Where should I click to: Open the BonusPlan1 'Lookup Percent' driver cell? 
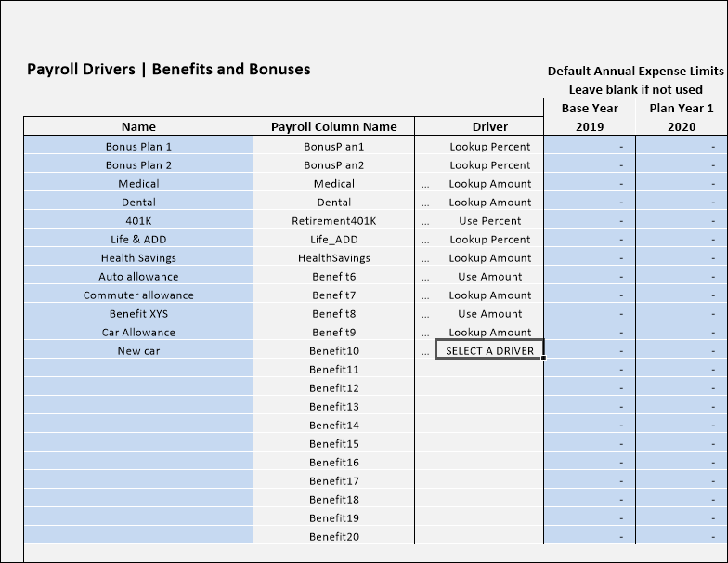pos(489,147)
